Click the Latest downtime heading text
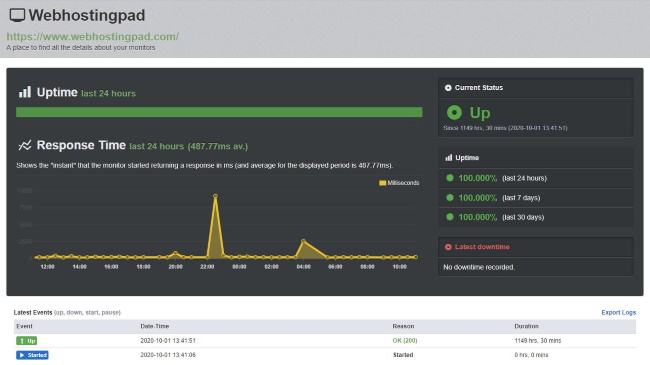Viewport: 650px width, 365px height. [x=482, y=247]
